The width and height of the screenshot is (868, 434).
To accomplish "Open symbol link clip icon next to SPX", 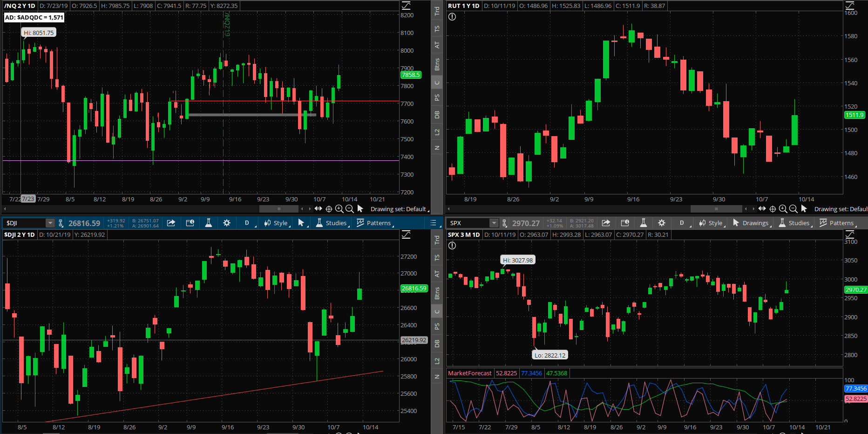I will click(504, 223).
